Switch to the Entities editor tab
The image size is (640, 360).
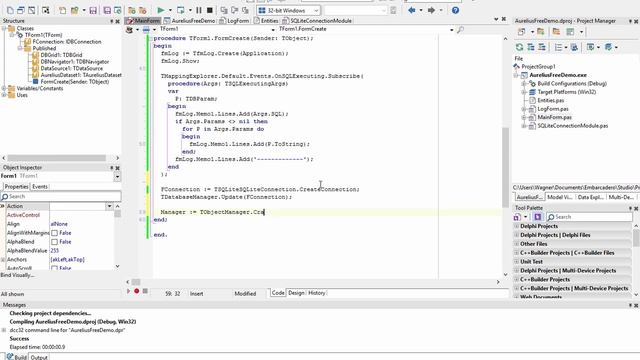pos(266,21)
